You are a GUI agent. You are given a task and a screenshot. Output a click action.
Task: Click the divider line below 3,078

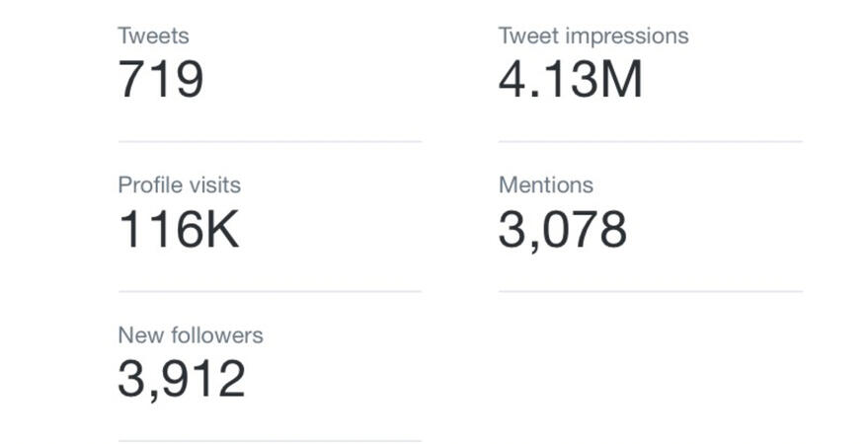coord(650,291)
